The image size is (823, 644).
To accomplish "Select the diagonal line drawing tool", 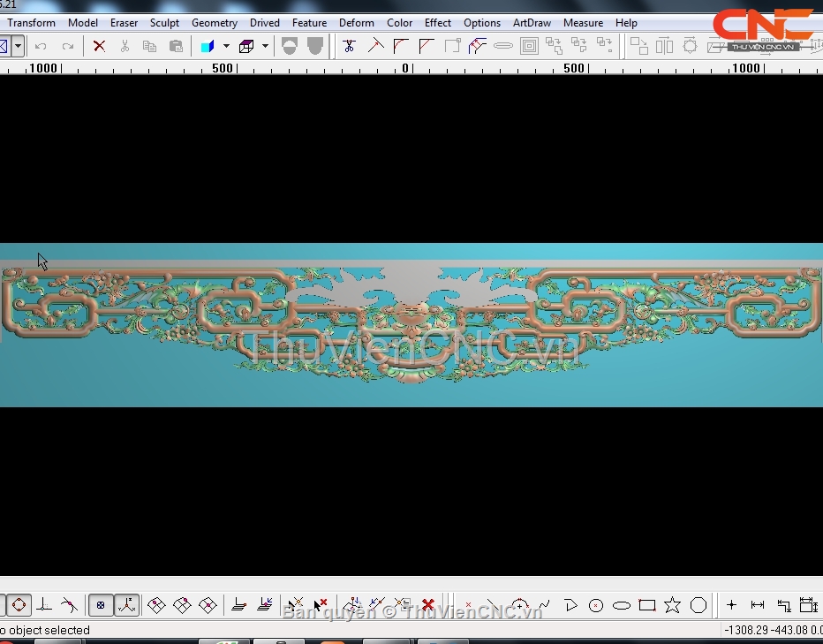I will coord(494,605).
